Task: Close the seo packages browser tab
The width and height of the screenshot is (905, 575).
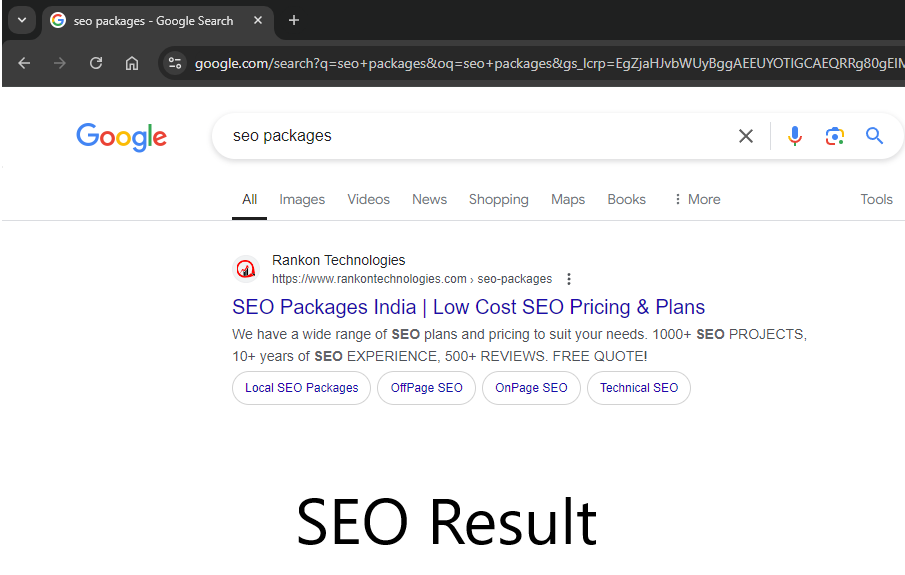Action: point(258,20)
